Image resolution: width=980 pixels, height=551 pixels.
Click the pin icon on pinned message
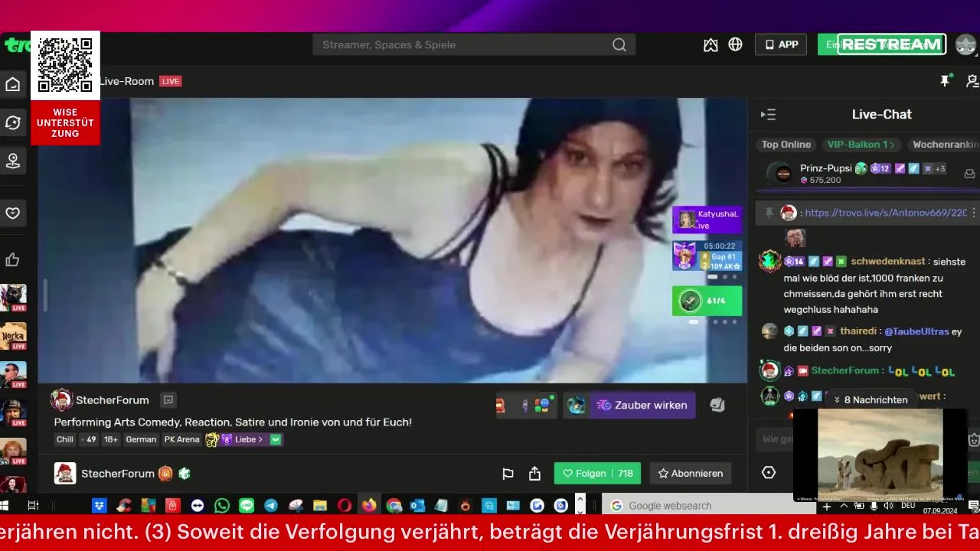click(x=769, y=213)
